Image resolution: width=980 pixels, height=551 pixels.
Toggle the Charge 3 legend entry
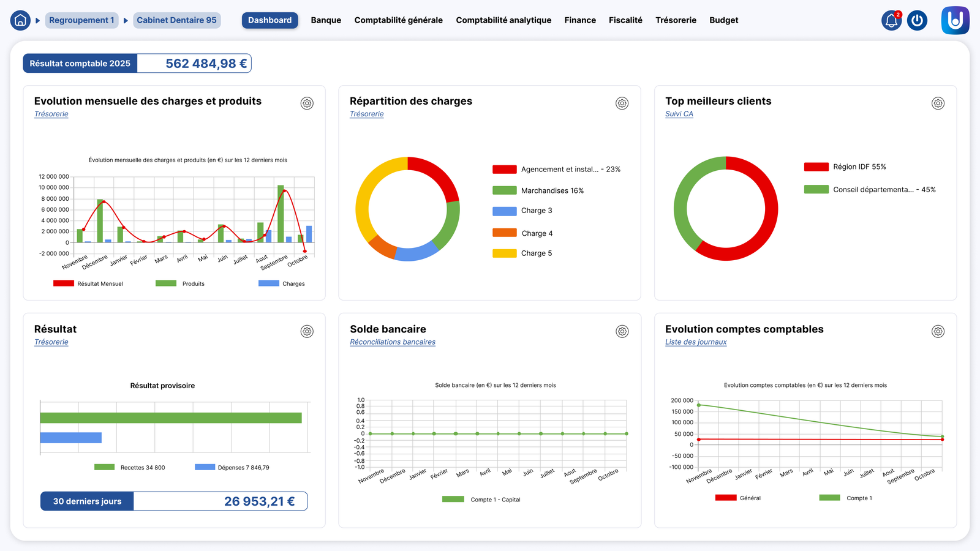[x=522, y=211]
